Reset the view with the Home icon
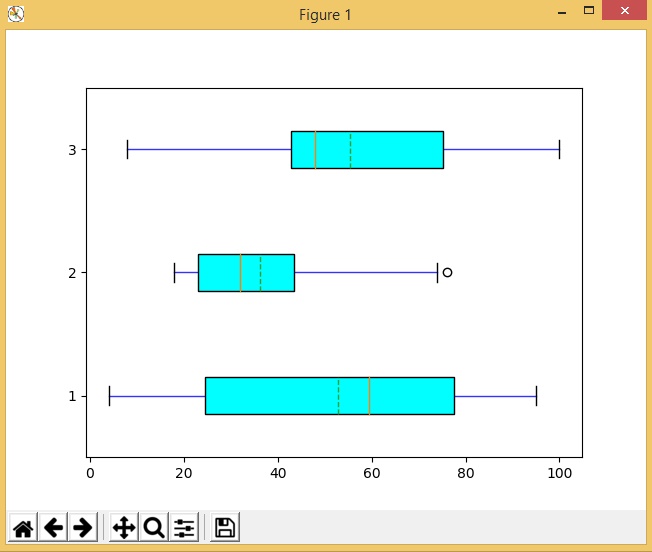The width and height of the screenshot is (652, 552). (23, 527)
